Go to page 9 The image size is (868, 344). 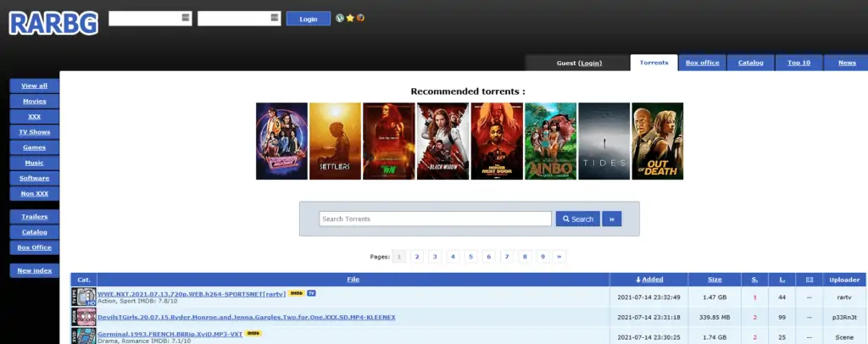[543, 257]
